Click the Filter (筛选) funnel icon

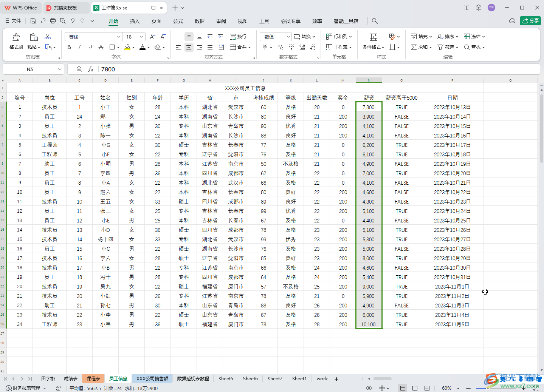pyautogui.click(x=440, y=47)
